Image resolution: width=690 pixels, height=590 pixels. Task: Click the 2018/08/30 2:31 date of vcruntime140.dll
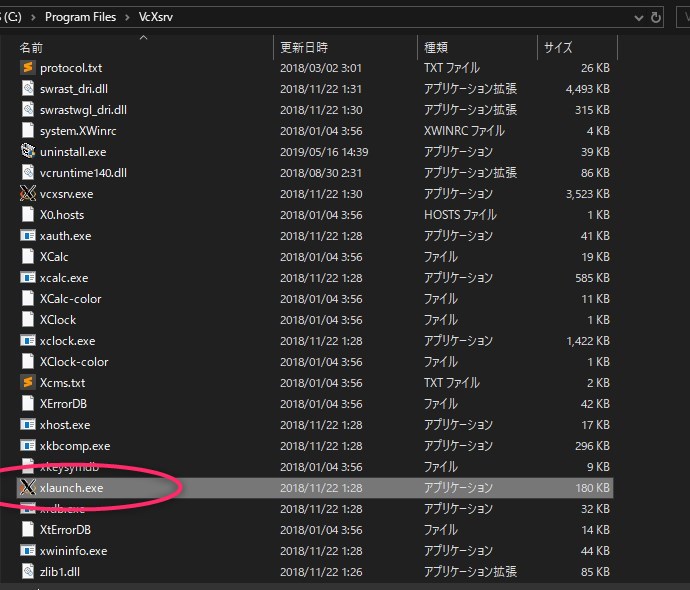point(321,173)
